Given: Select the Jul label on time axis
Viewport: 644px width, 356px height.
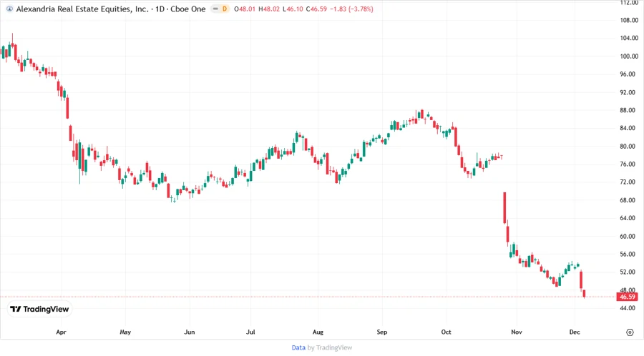Looking at the screenshot, I should [x=250, y=332].
